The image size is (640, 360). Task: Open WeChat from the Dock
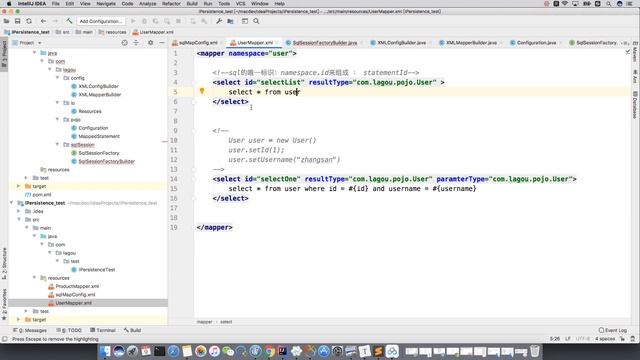tap(228, 351)
